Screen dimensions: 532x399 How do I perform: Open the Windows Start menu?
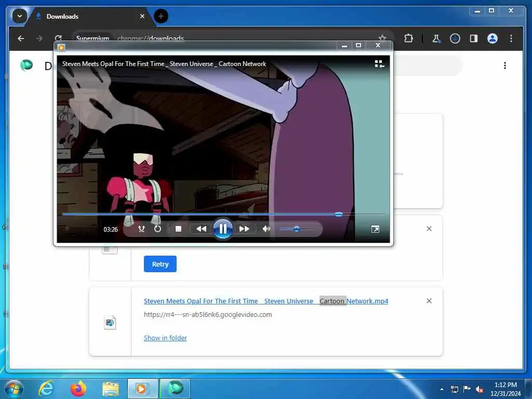point(14,389)
